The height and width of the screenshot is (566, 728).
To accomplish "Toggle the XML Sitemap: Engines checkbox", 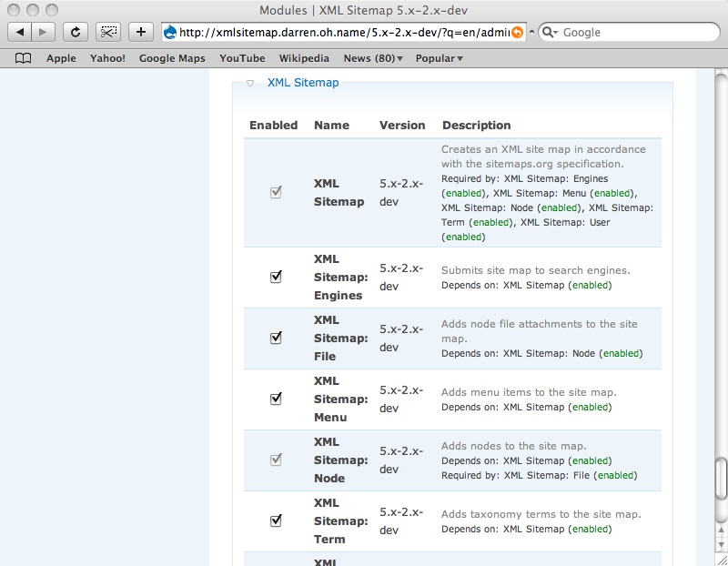I will coord(276,278).
